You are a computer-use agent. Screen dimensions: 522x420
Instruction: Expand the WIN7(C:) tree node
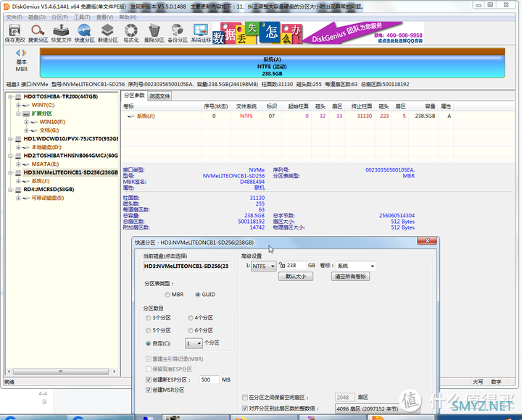(x=18, y=105)
